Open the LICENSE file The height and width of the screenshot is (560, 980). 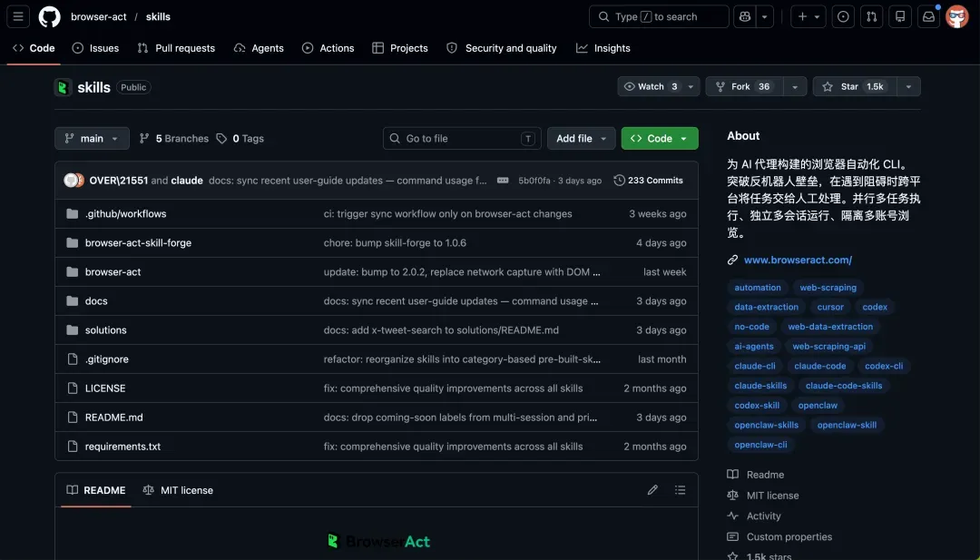105,388
